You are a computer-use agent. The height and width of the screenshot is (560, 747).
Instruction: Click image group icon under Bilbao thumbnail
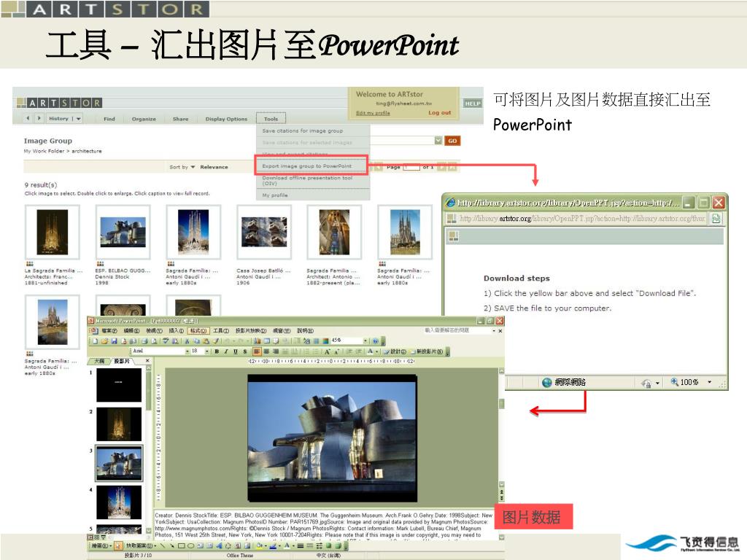pos(100,263)
